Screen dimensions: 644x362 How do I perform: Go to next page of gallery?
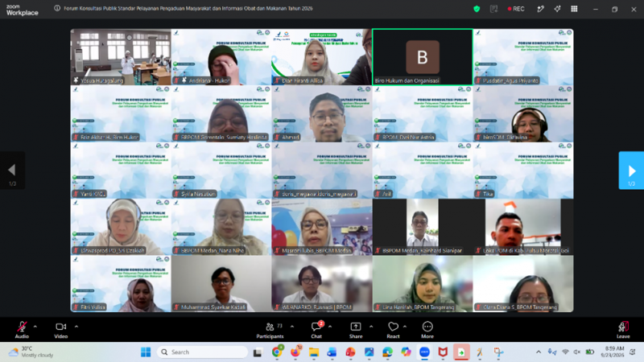point(631,171)
